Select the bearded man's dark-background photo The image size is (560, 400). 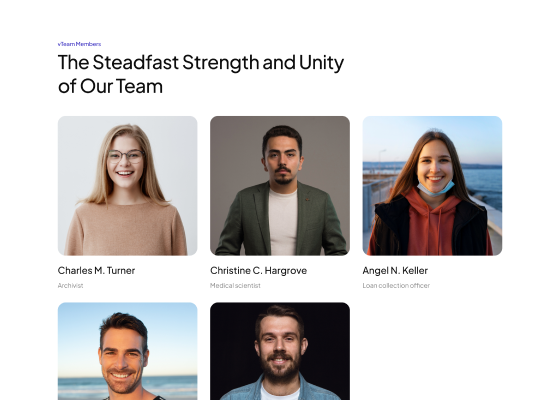click(280, 351)
